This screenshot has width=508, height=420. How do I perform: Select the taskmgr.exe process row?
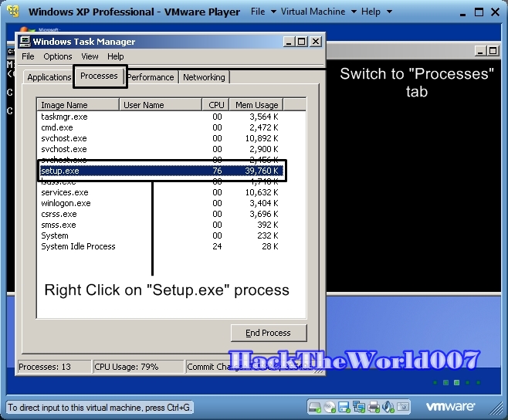(x=161, y=117)
